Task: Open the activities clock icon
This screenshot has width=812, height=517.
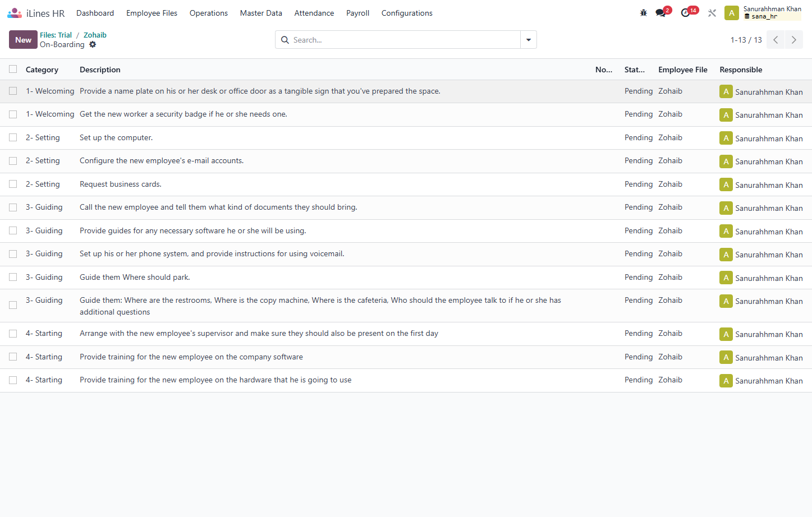Action: point(685,13)
